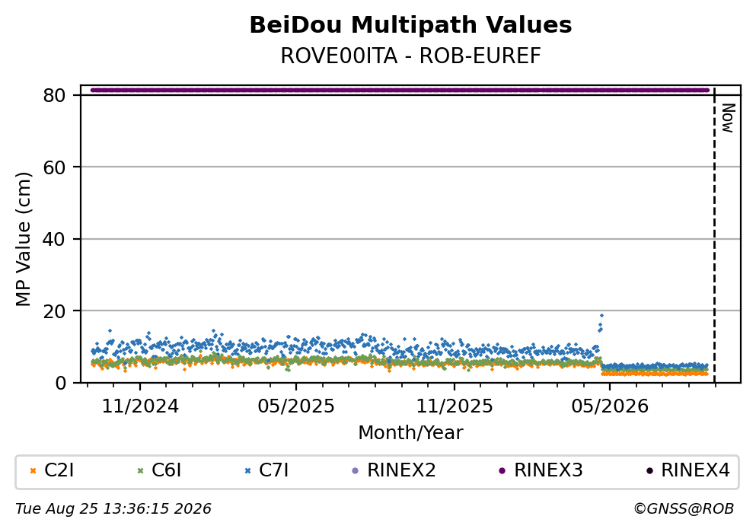Click the MP Value (cm) axis label

pos(23,240)
